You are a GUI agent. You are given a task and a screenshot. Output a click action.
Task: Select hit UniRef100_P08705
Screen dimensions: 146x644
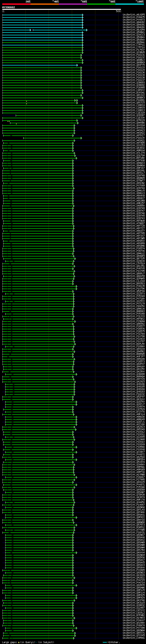click(x=134, y=268)
